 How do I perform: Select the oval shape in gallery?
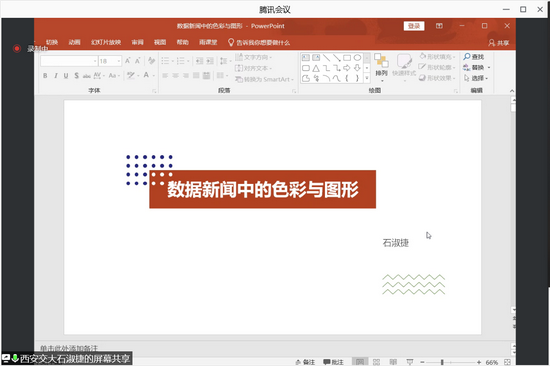357,58
